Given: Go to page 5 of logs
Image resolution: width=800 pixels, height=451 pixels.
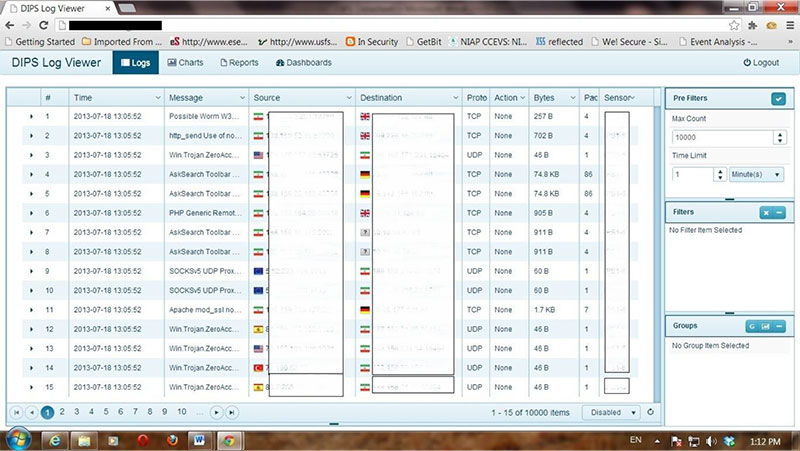Looking at the screenshot, I should click(x=106, y=412).
